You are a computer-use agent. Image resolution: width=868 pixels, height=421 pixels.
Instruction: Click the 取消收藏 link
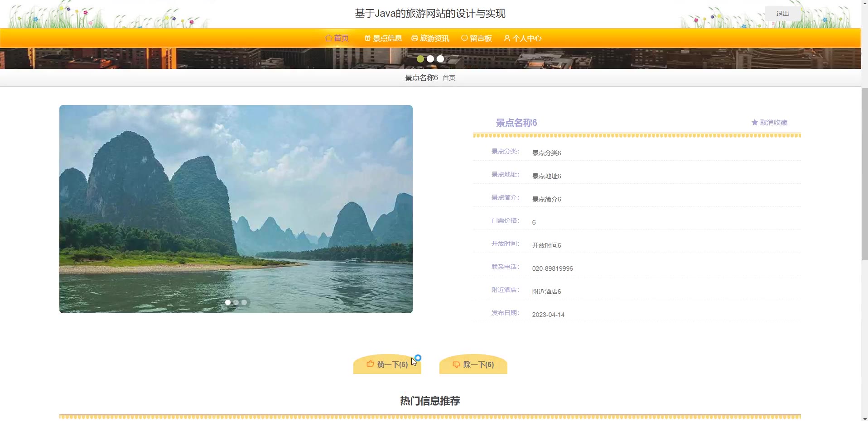[769, 122]
